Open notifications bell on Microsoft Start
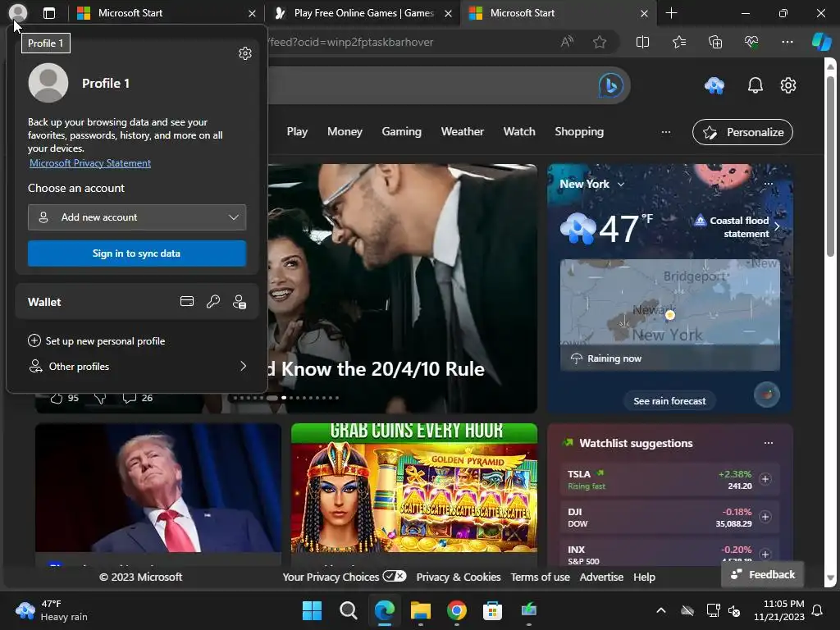840x630 pixels. [756, 85]
